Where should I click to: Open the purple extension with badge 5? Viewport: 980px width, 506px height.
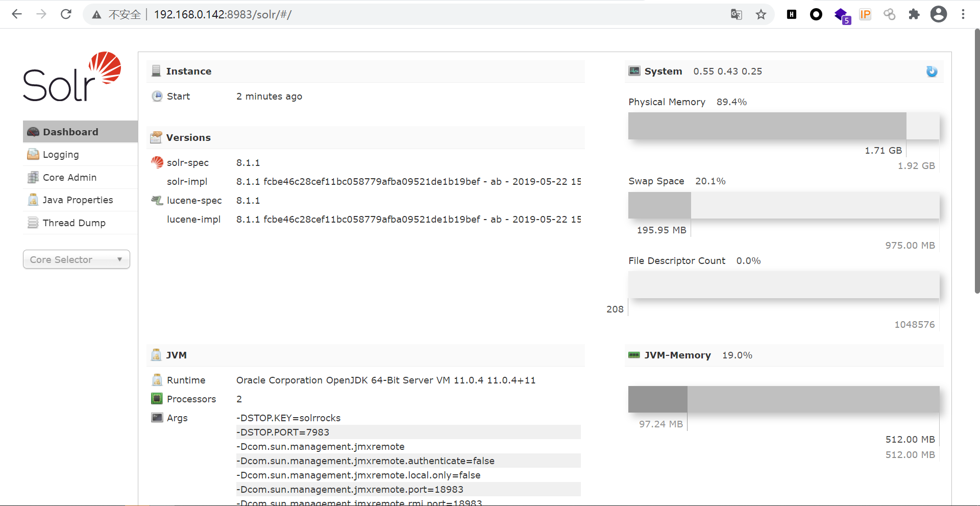[842, 15]
